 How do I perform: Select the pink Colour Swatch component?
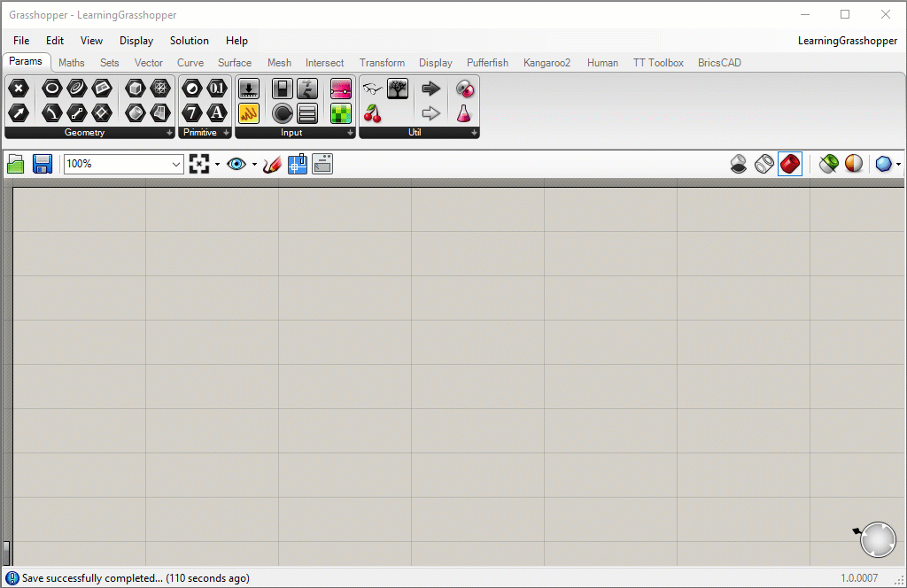(x=340, y=89)
